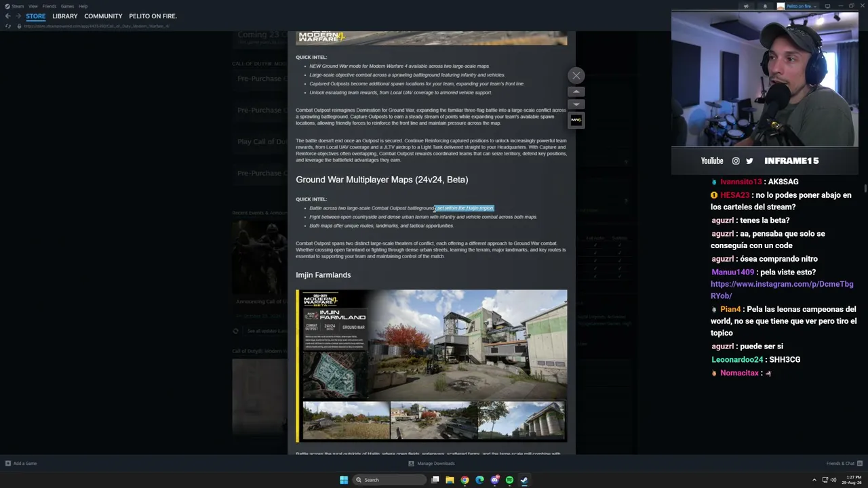Open the View menu
Viewport: 868px width, 488px height.
(33, 6)
